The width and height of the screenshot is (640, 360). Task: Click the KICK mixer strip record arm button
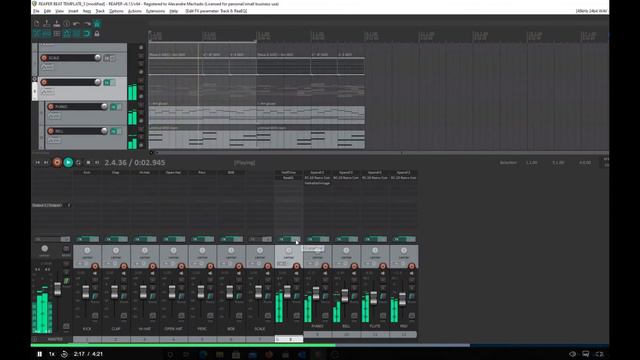95,267
